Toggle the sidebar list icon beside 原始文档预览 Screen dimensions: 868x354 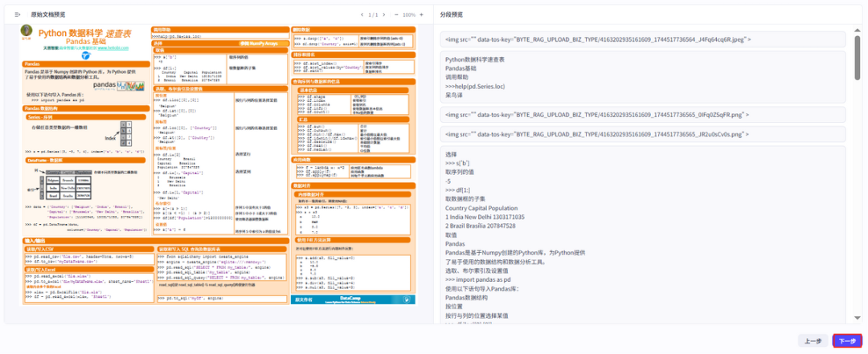(x=18, y=14)
